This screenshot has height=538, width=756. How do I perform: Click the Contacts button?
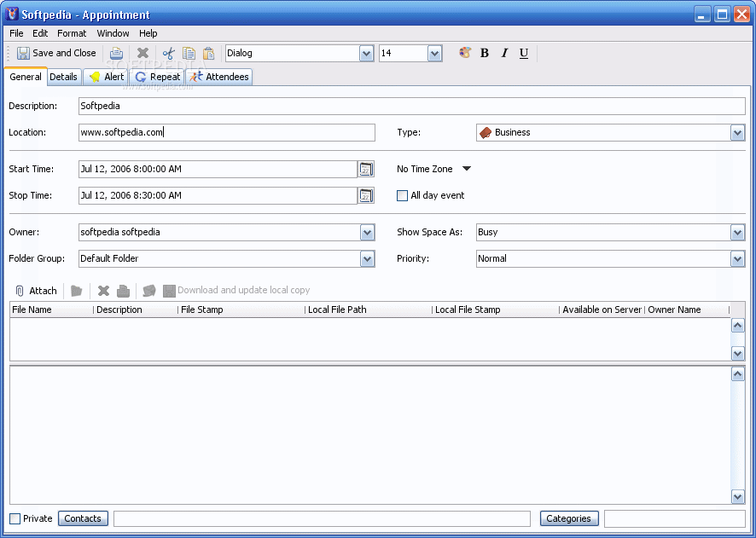(83, 518)
